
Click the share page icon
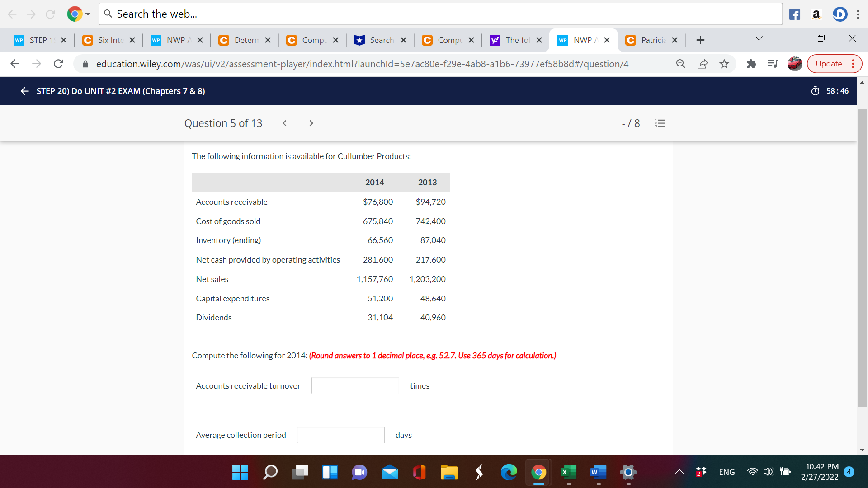pyautogui.click(x=703, y=64)
